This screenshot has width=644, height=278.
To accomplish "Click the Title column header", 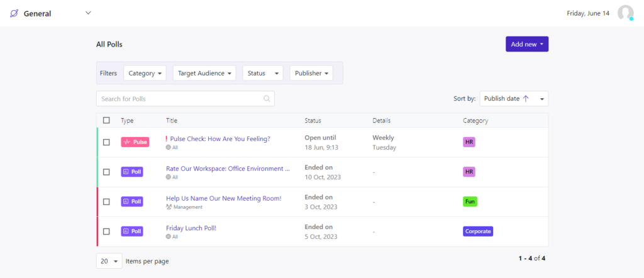I will point(172,120).
